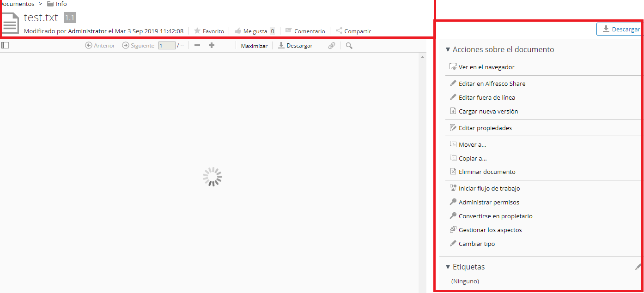Image resolution: width=644 pixels, height=293 pixels.
Task: Click the Info folder icon in the breadcrumb
Action: point(50,4)
